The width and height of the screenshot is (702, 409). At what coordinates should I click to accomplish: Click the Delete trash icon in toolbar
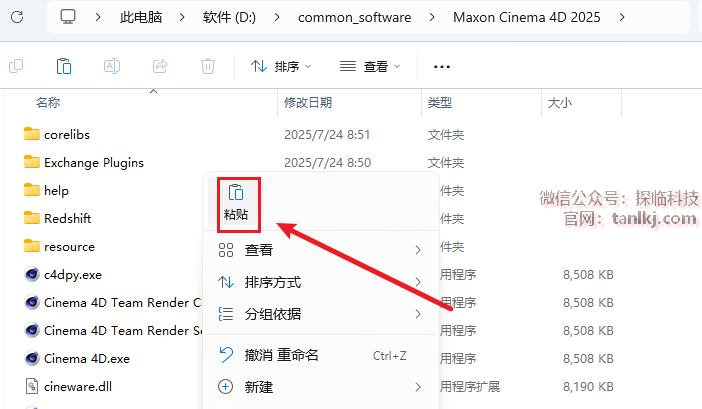208,66
